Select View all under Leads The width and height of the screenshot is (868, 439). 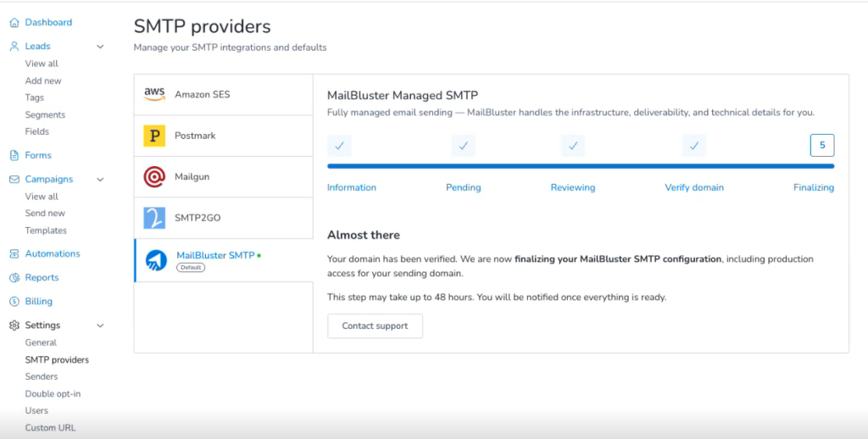coord(42,64)
